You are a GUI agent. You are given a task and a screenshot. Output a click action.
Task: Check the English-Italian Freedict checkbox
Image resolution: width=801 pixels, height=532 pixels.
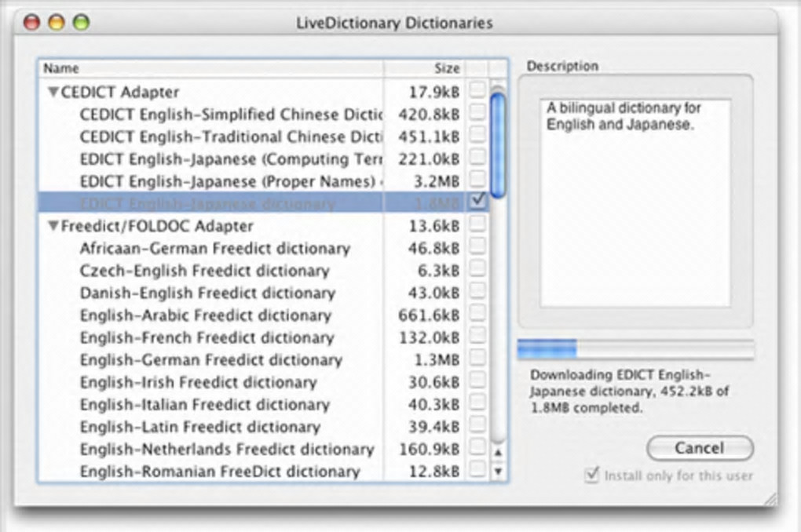coord(477,403)
